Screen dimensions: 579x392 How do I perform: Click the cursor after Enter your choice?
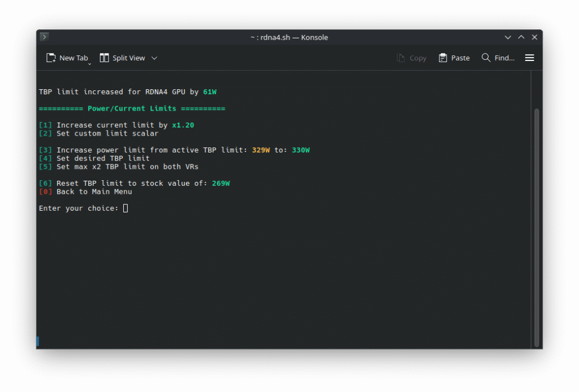tap(126, 208)
